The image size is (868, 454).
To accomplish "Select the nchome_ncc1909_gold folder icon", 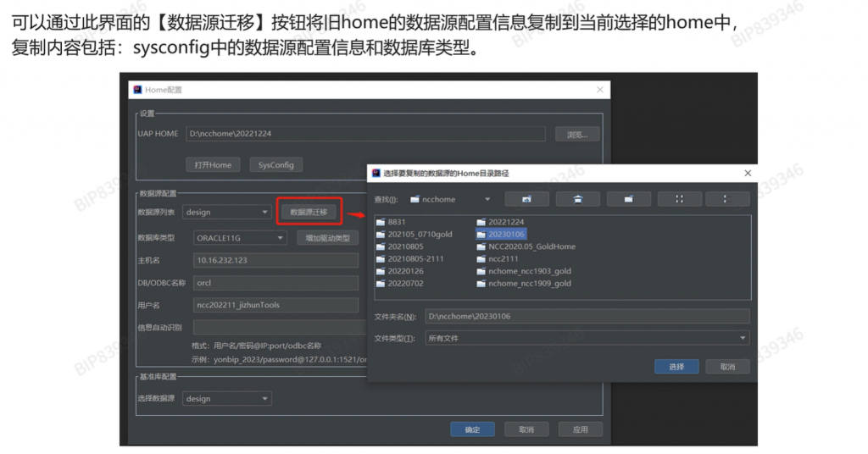I will [x=481, y=284].
